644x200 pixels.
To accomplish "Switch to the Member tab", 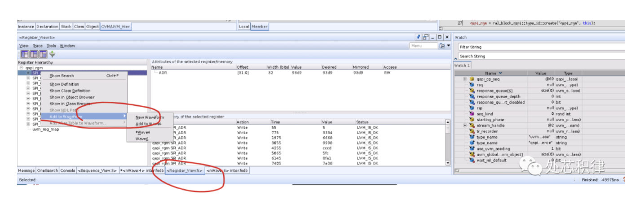I will point(260,26).
